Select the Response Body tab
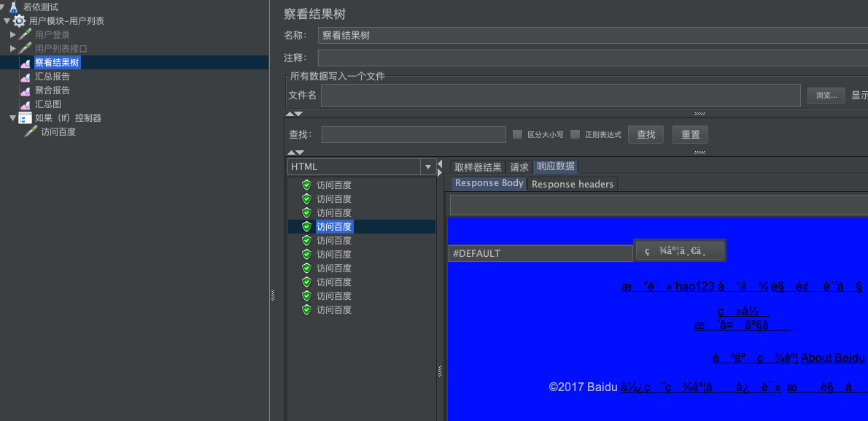Viewport: 868px width, 421px height. tap(489, 183)
